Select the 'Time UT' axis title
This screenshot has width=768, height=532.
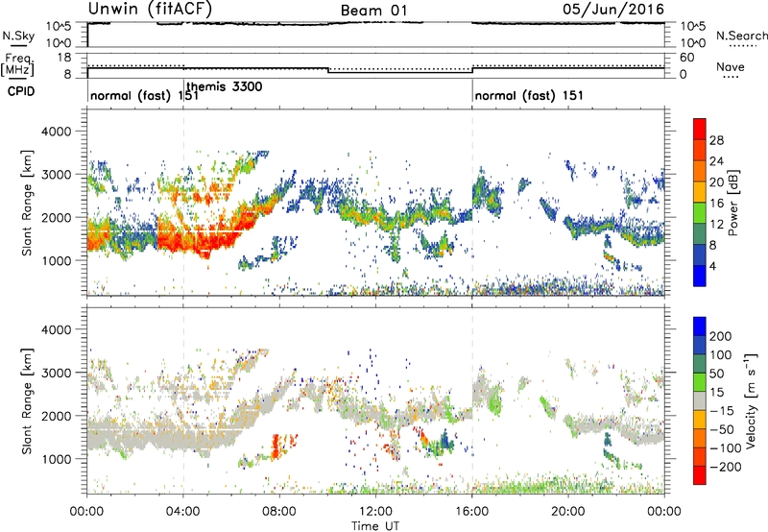(375, 525)
